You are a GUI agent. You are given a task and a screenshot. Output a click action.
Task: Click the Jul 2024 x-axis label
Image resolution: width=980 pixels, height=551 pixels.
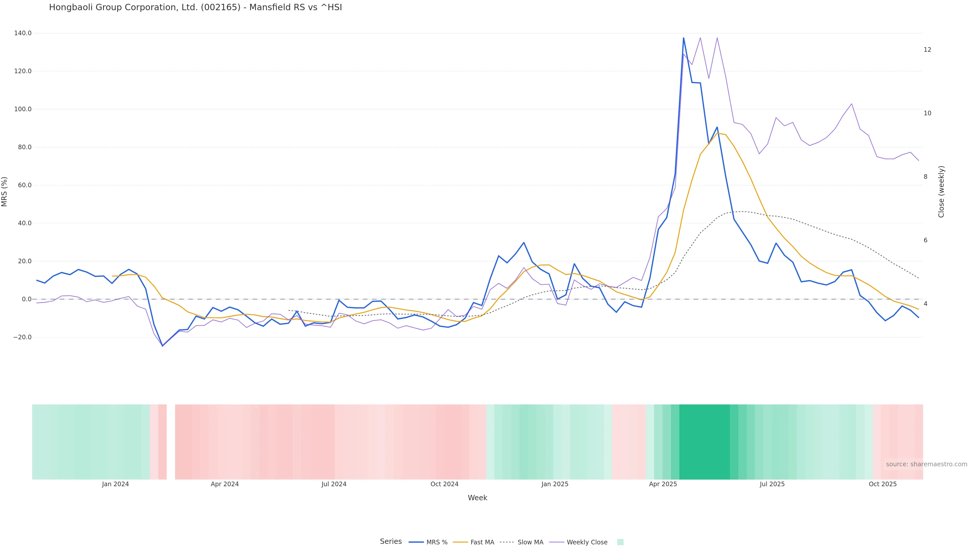[334, 484]
